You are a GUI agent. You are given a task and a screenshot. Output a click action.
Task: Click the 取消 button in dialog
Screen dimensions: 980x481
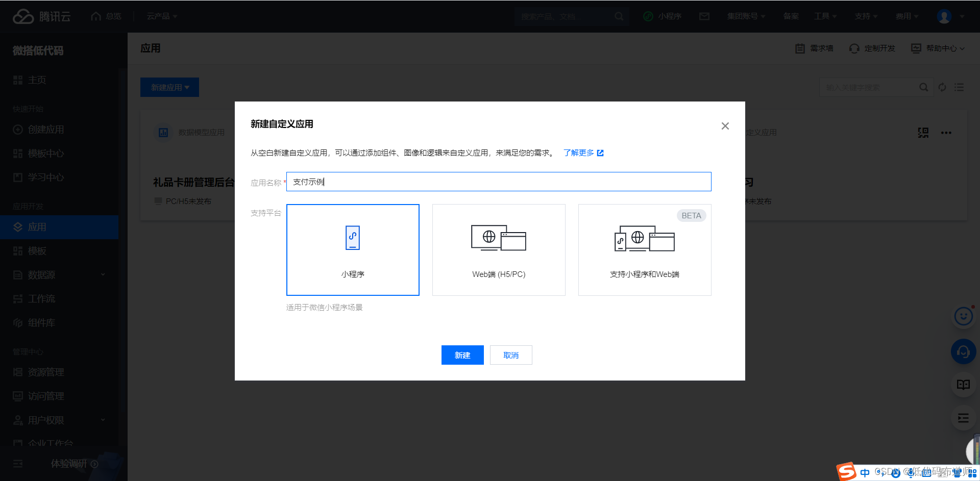click(511, 355)
